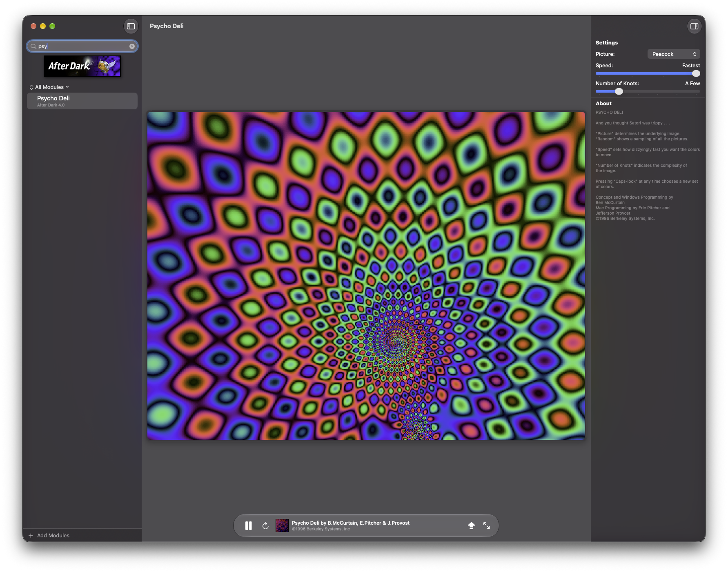Viewport: 728px width, 572px height.
Task: Clear the search field text
Action: [x=132, y=47]
